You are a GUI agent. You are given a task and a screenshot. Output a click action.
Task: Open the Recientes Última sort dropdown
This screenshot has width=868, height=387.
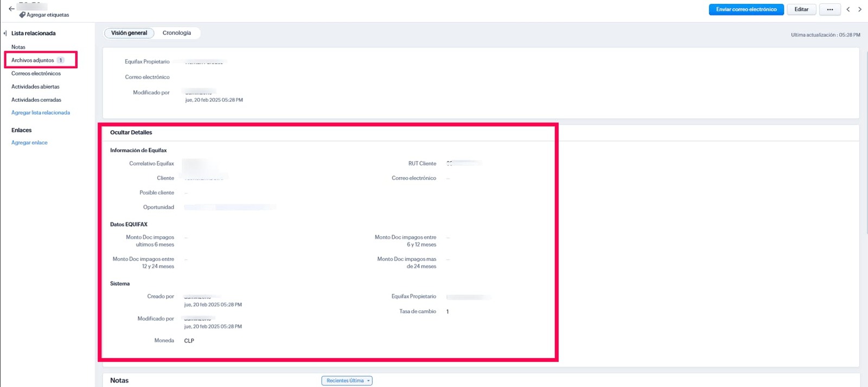click(347, 380)
